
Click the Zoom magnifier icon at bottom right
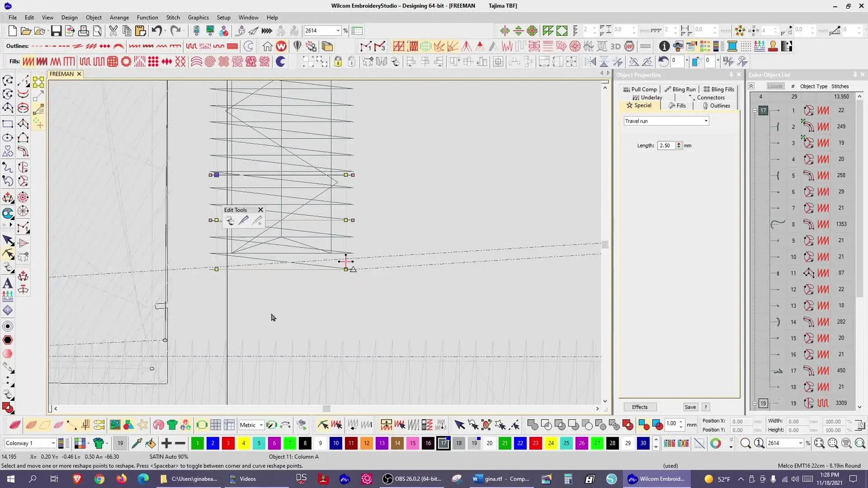click(x=745, y=443)
